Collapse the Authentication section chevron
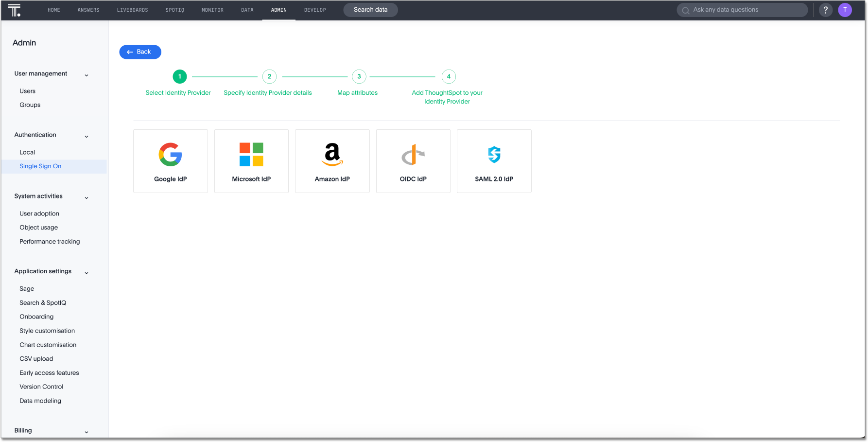This screenshot has width=868, height=442. [x=87, y=136]
